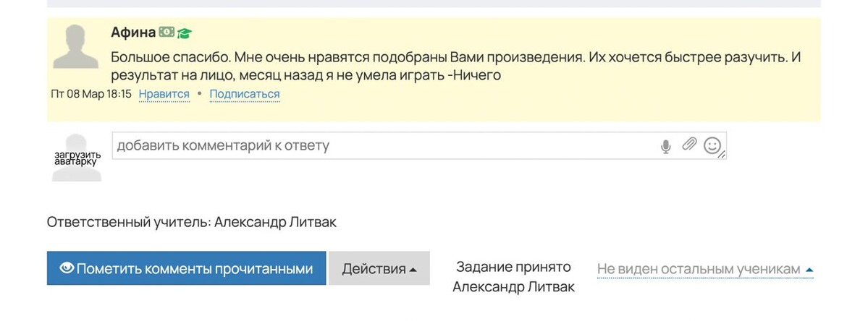Open the emoji smiley picker
The width and height of the screenshot is (868, 321).
tap(712, 145)
